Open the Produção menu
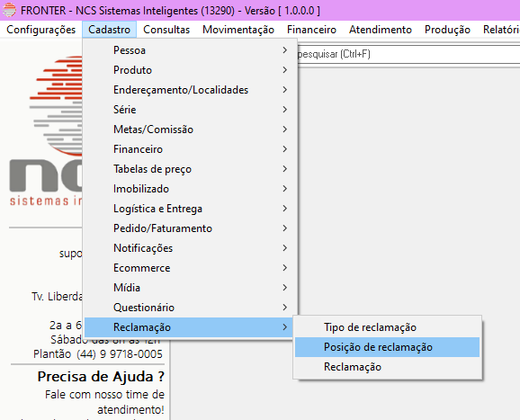520x420 pixels. 447,30
